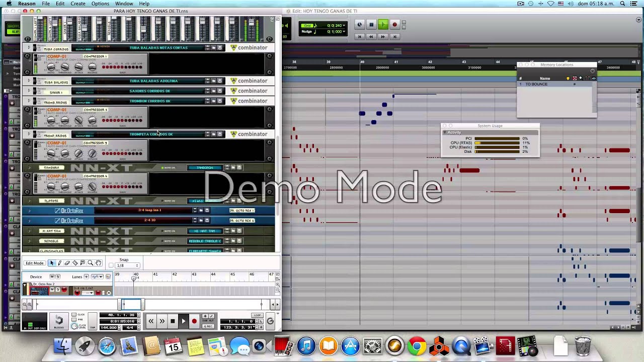Expand the Tuba Corridos combinator
The image size is (644, 362).
29,47
